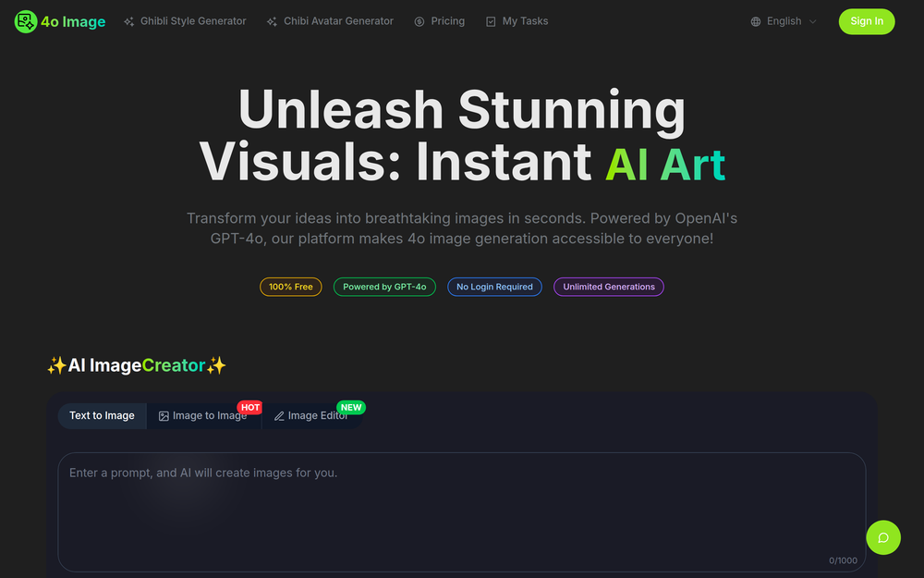Screen dimensions: 924x578
Task: Click the coin icon next to Pricing
Action: (419, 22)
